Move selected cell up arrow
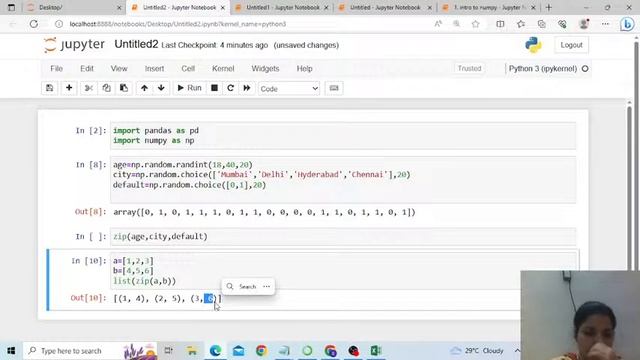The height and width of the screenshot is (360, 640). point(144,88)
